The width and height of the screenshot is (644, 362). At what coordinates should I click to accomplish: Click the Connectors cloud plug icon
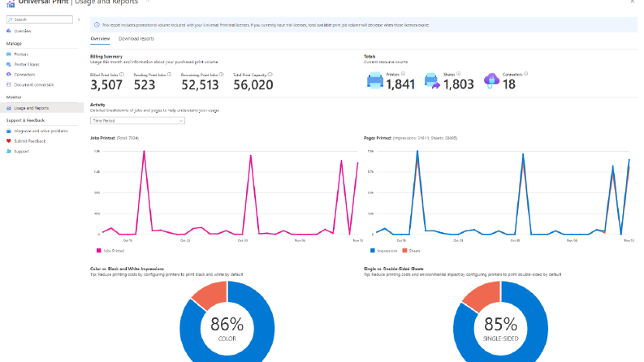point(491,80)
